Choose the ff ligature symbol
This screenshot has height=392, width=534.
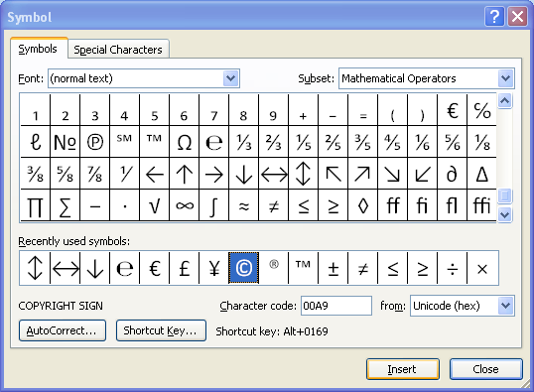pos(393,205)
